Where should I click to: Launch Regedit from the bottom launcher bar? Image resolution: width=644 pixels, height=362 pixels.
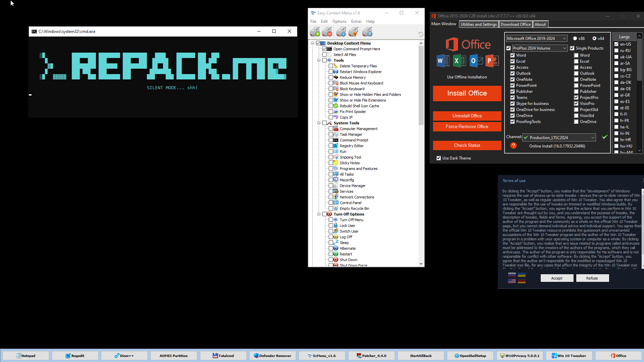click(75, 356)
